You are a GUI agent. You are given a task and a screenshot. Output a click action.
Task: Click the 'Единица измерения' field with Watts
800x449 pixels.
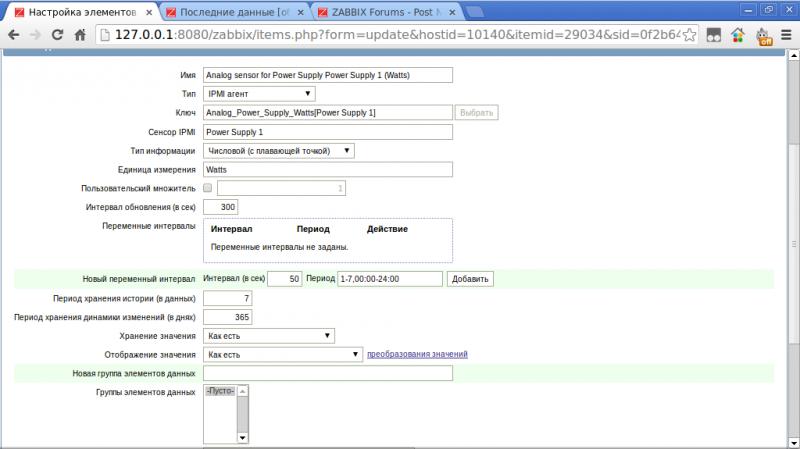click(328, 169)
